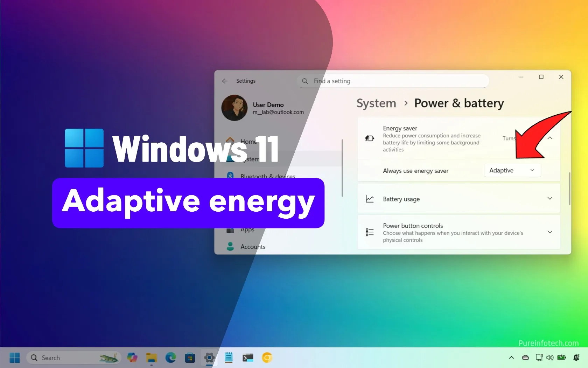Click the System breadcrumb link

pyautogui.click(x=376, y=103)
